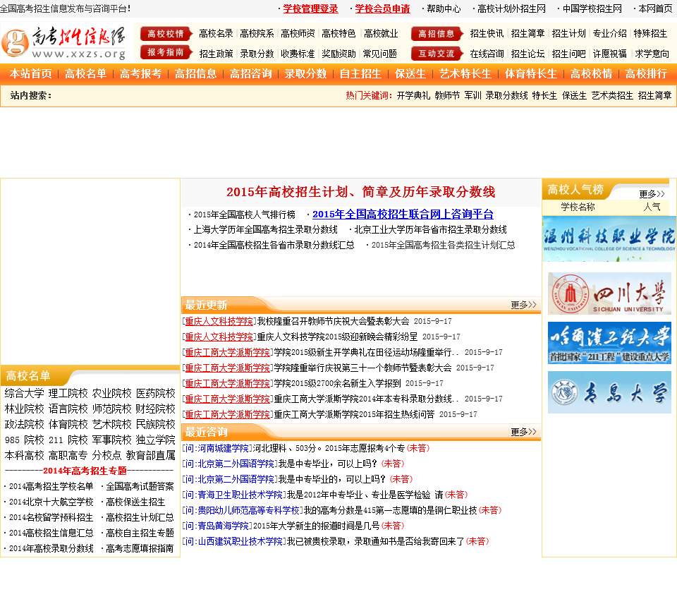Open 四川大学 banner image

[609, 294]
